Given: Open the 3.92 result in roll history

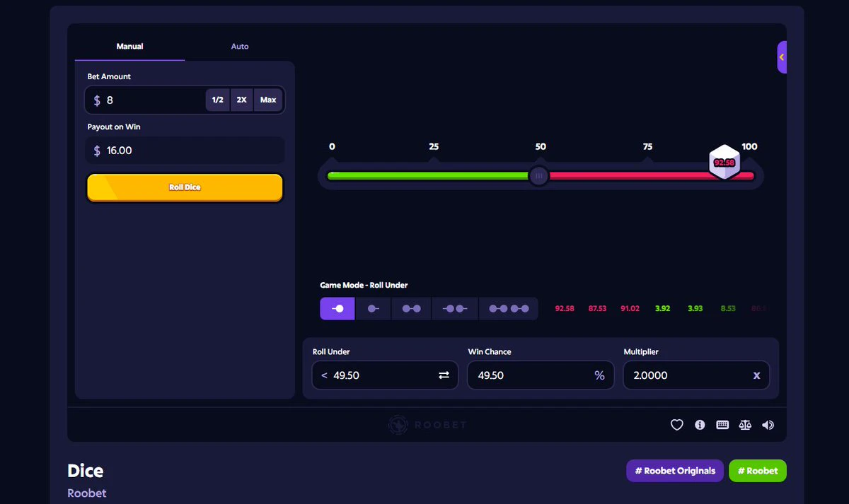Looking at the screenshot, I should [663, 309].
